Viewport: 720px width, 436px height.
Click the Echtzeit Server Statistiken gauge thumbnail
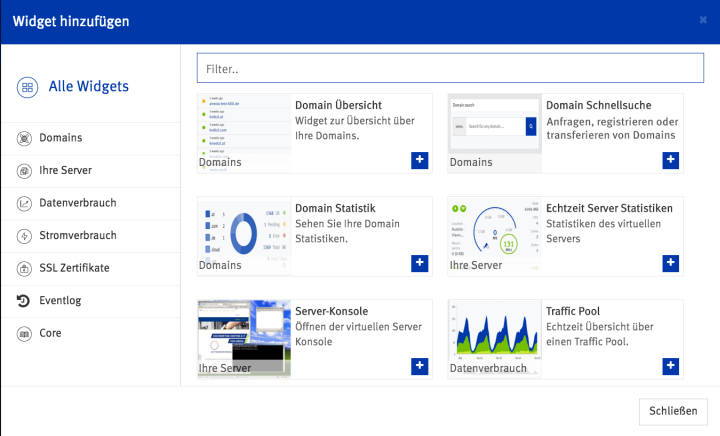[x=495, y=232]
